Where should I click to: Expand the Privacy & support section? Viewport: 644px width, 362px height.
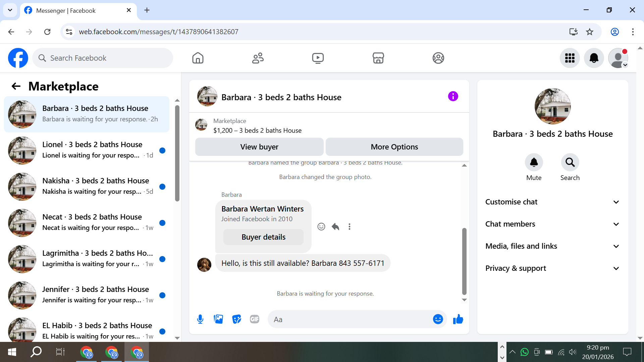pyautogui.click(x=552, y=268)
